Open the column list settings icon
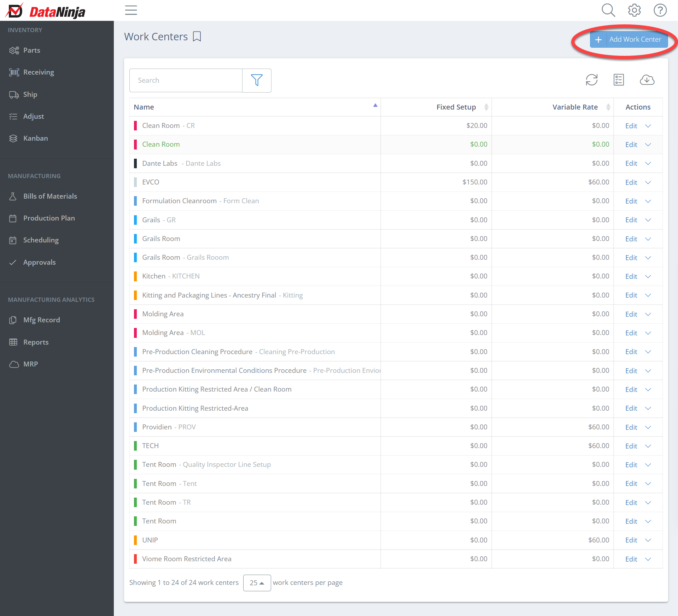The image size is (678, 616). click(619, 80)
